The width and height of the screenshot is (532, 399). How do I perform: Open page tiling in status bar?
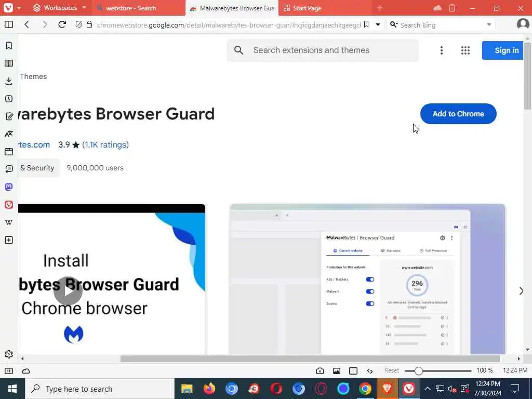click(x=353, y=371)
